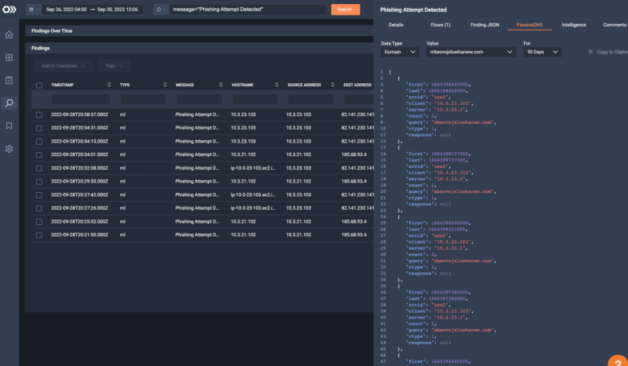Screen dimensions: 628x366
Task: Open the search magnifier icon in sidebar
Action: pyautogui.click(x=9, y=103)
